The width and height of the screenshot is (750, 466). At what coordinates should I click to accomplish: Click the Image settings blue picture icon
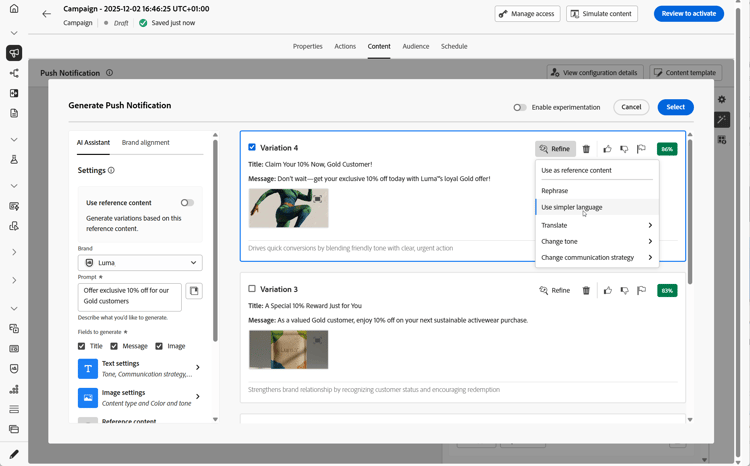(88, 398)
